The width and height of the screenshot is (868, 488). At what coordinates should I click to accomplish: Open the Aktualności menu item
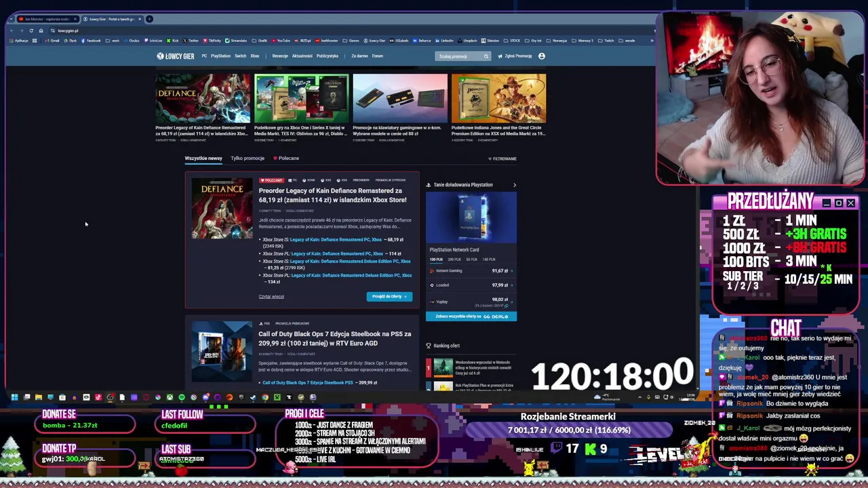(302, 56)
